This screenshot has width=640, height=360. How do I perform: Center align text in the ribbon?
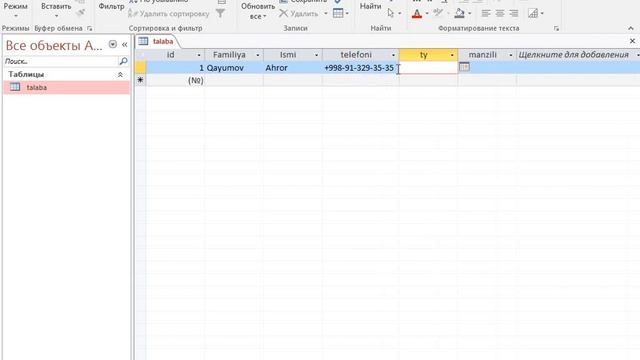click(500, 13)
